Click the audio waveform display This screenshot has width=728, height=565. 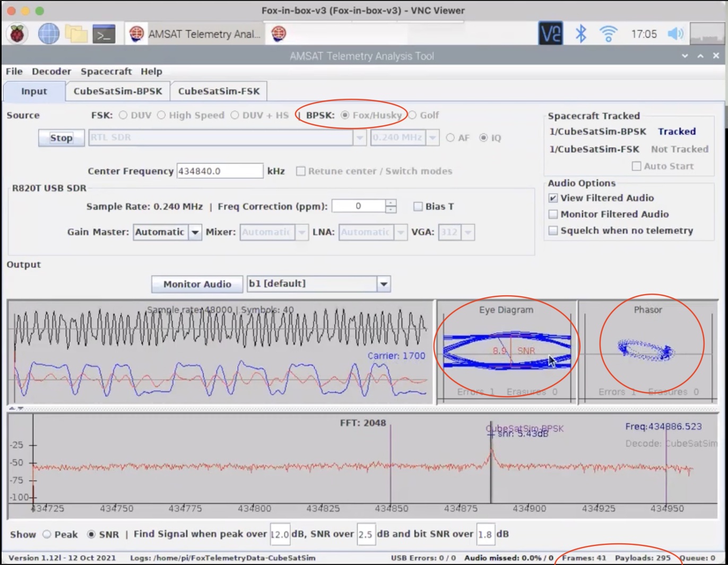pos(221,352)
